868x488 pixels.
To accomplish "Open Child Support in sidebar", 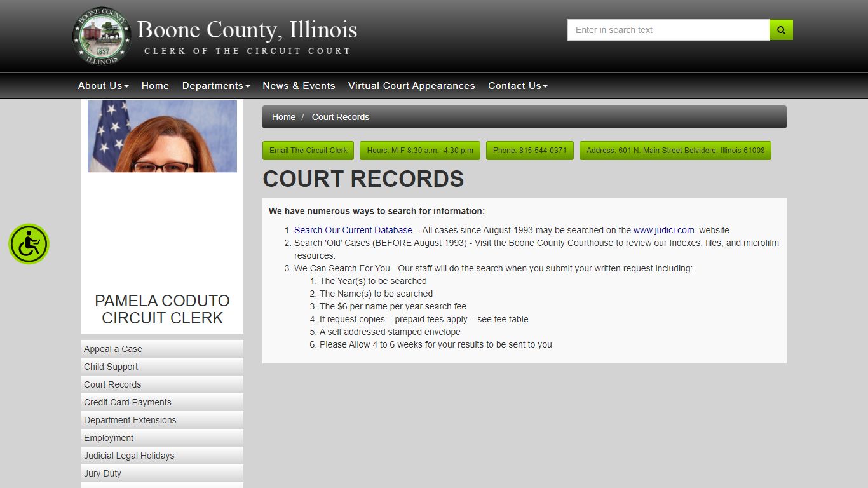I will click(x=162, y=367).
